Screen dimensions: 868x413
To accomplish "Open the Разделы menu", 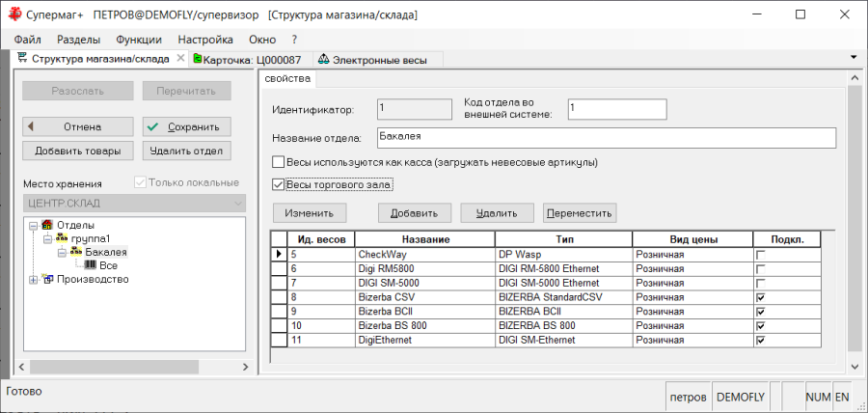I will [x=79, y=40].
